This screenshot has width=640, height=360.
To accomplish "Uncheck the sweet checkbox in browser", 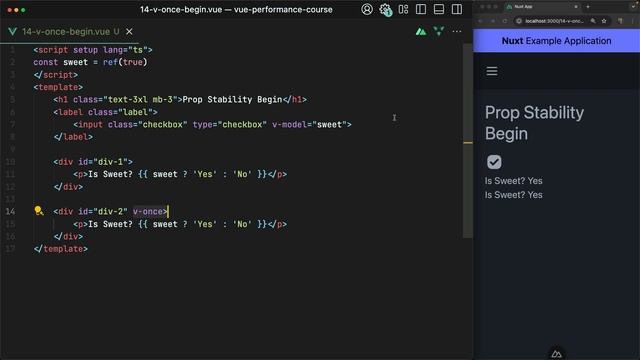I will pos(494,162).
